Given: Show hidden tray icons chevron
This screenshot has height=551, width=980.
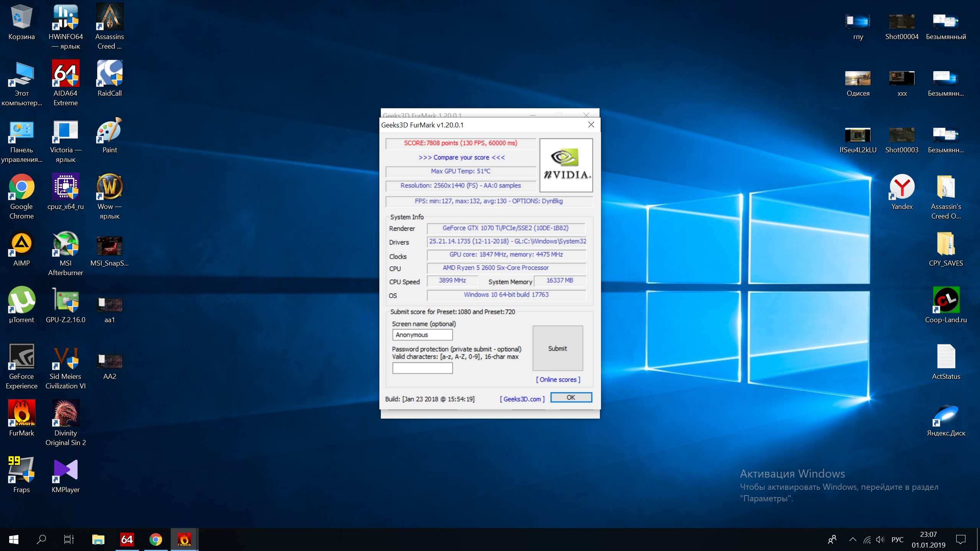Looking at the screenshot, I should click(853, 540).
